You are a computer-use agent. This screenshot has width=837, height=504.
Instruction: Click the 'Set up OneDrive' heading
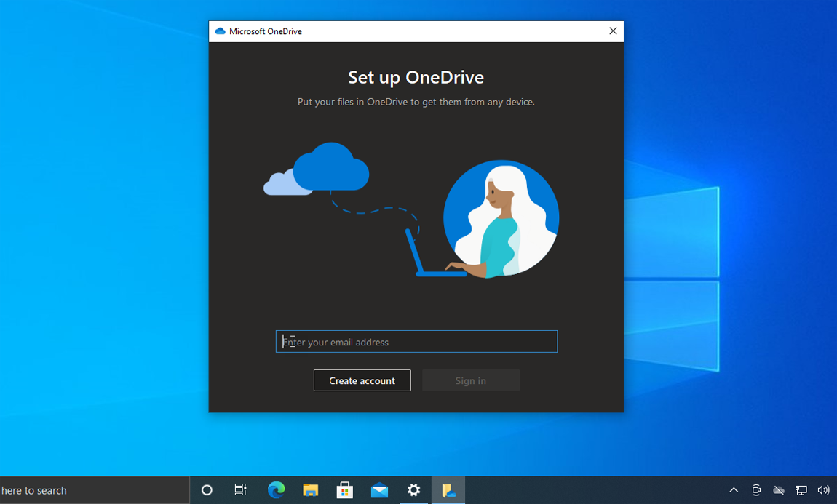(416, 77)
